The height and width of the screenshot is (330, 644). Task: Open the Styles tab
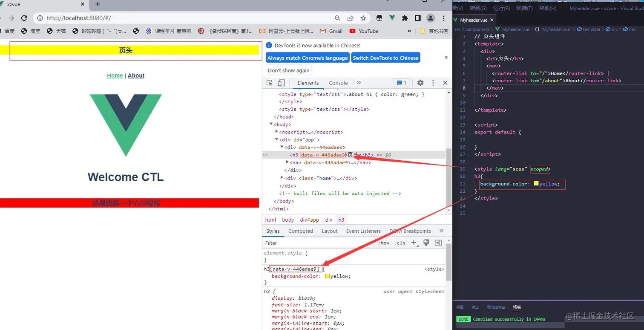273,231
